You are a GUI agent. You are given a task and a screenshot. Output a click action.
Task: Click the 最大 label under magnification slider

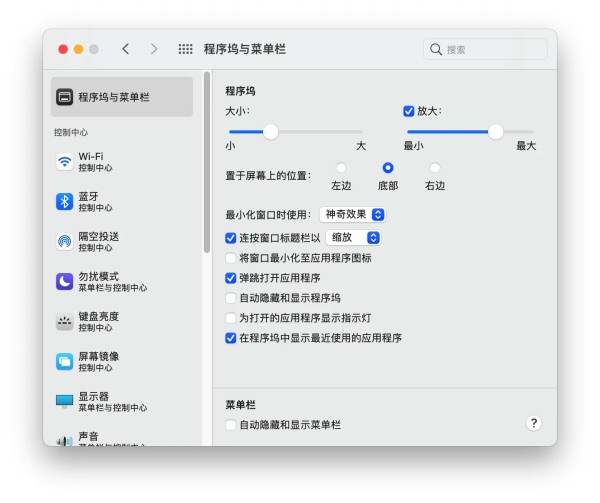[x=526, y=146]
